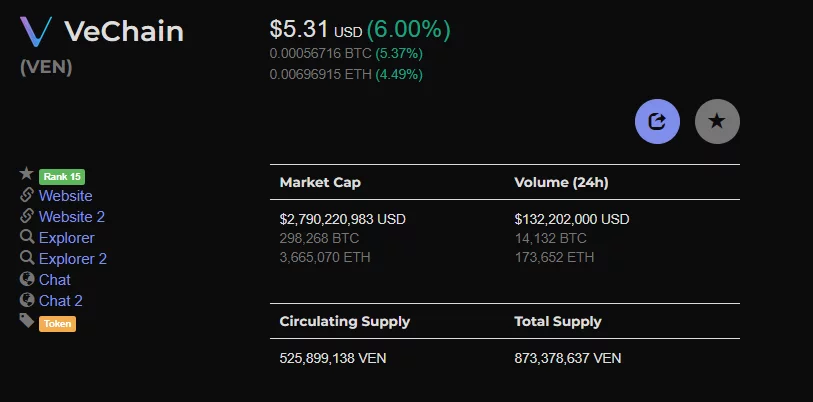Click the chain icon beside Website

(26, 195)
